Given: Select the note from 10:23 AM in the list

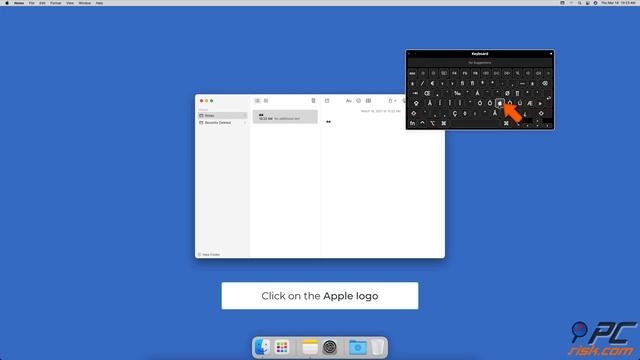Looking at the screenshot, I should (x=285, y=117).
